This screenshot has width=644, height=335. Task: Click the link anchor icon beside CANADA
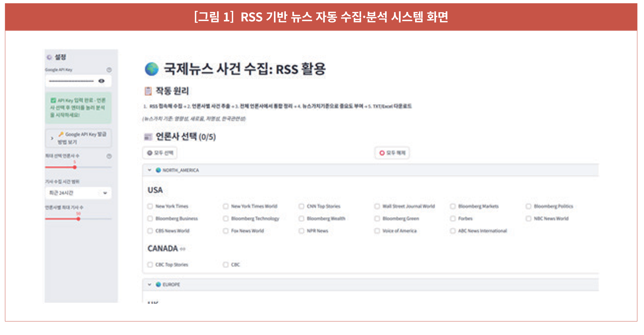click(x=182, y=249)
